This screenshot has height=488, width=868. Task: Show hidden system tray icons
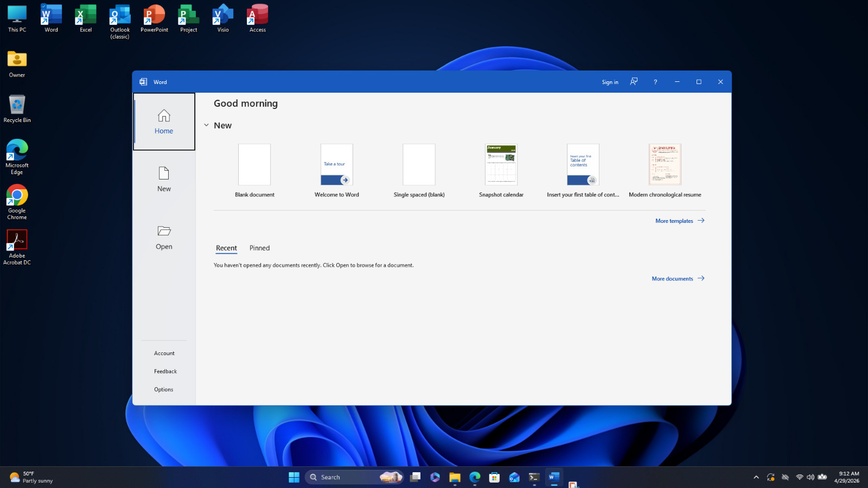click(756, 477)
